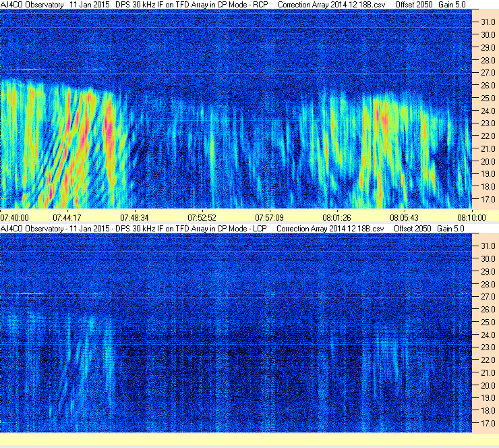
Task: Click the 31.0 frequency label on LCP axis
Action: click(x=488, y=246)
